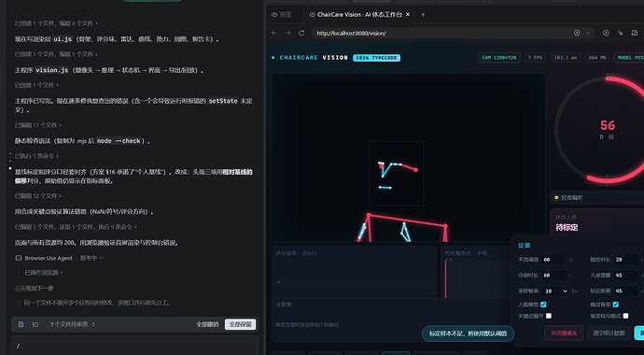Click the red 关闭摄像头 button
This screenshot has height=355, width=644.
pyautogui.click(x=564, y=334)
